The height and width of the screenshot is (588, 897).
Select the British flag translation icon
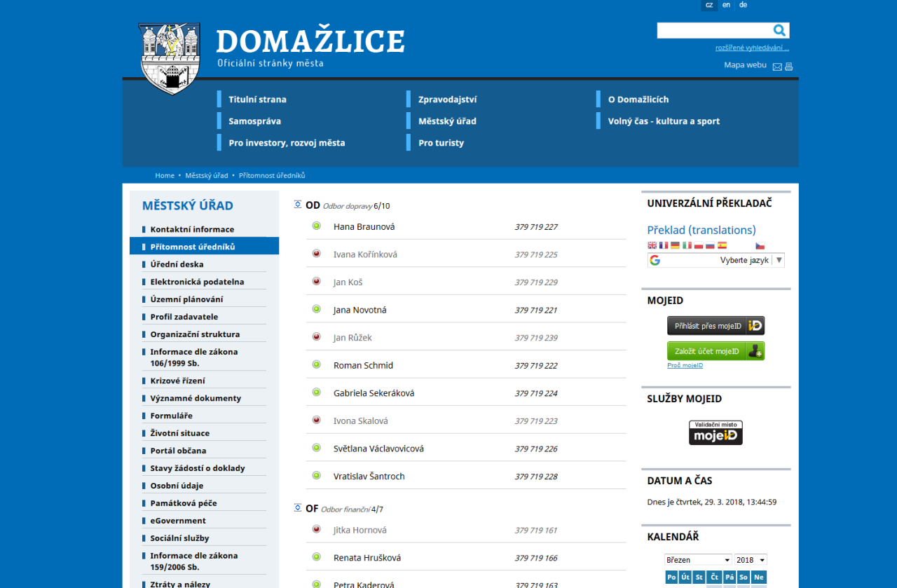pos(652,246)
